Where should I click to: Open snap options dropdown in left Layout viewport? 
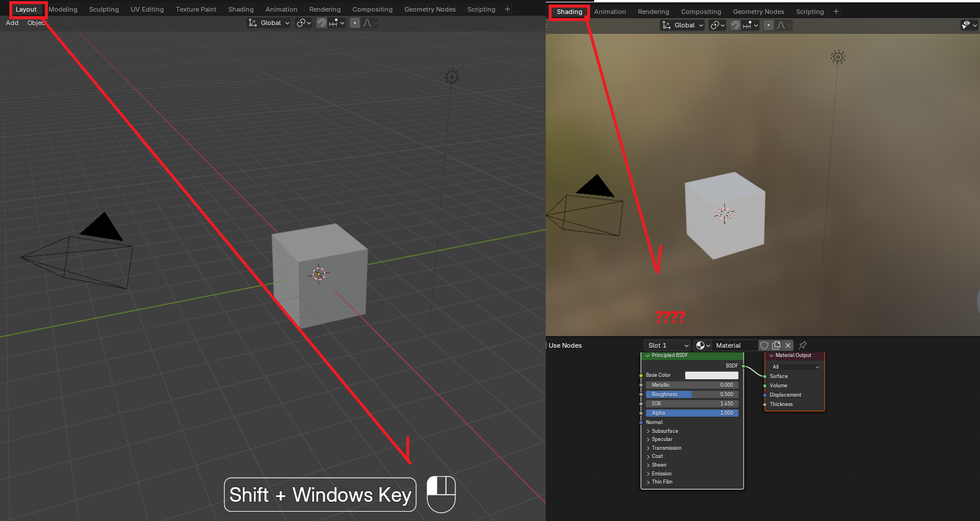click(337, 23)
